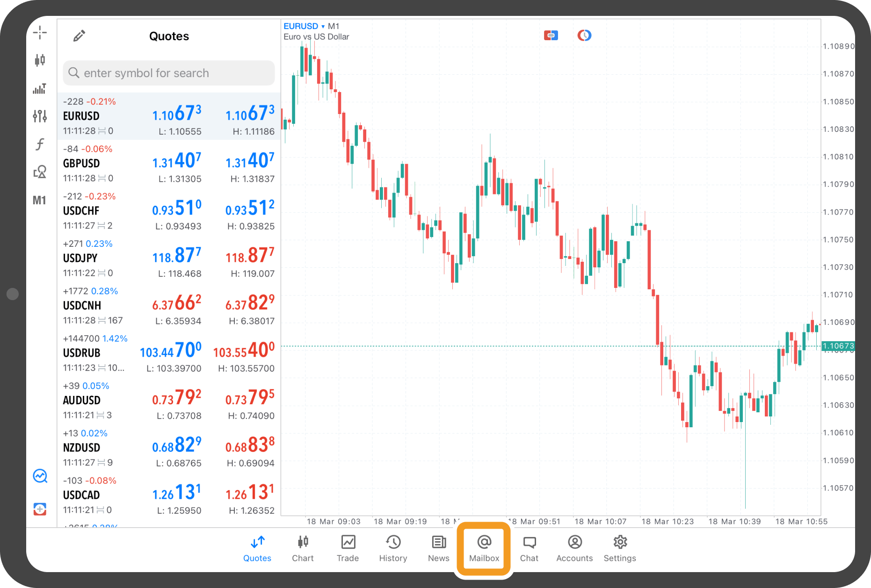Change the M1 timeframe in the sidebar
The image size is (871, 588).
click(x=40, y=201)
